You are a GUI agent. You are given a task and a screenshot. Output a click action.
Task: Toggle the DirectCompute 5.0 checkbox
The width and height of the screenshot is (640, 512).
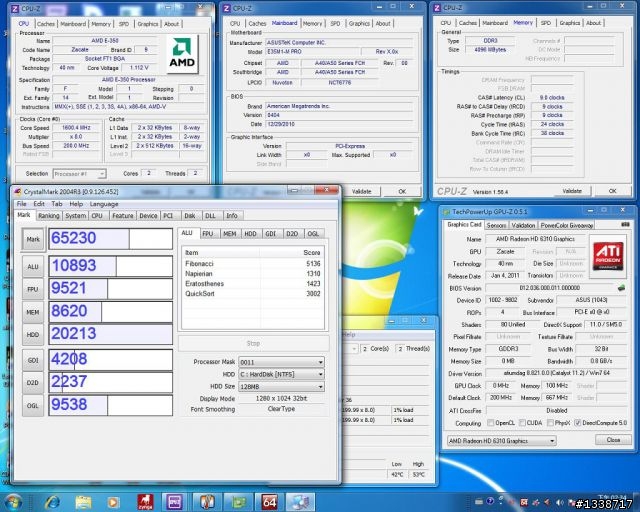(578, 423)
